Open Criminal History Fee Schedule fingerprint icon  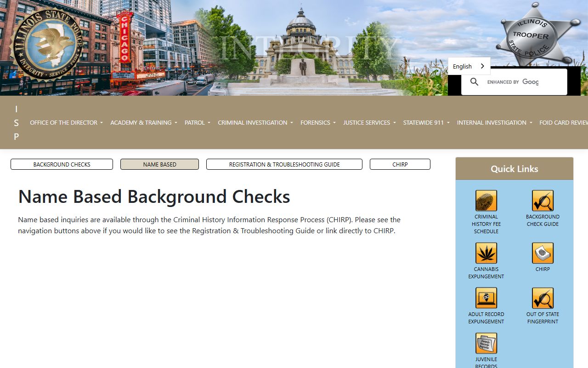point(486,201)
